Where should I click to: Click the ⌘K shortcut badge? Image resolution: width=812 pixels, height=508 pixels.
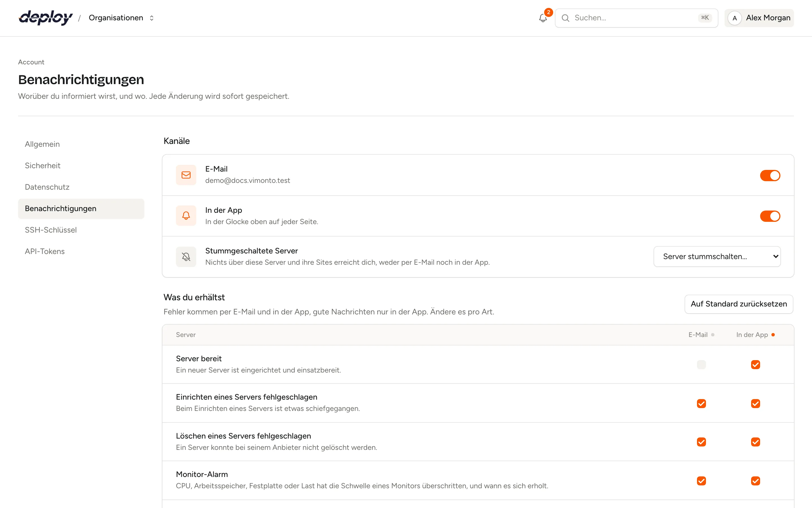[x=705, y=18]
